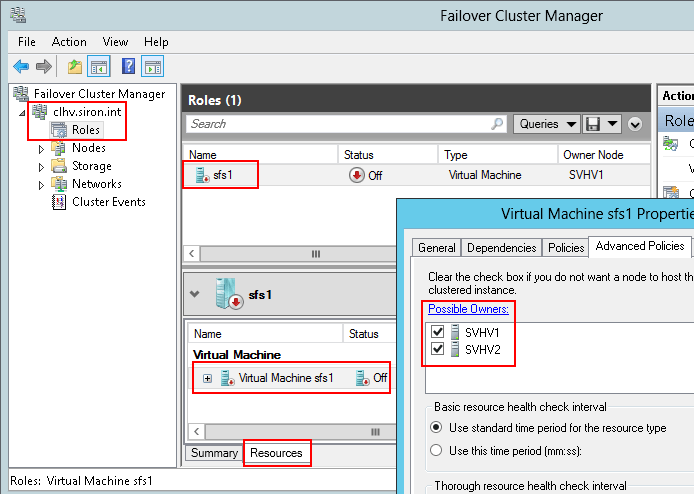Click the red Off status icon for sfs1
694x494 pixels.
coord(357,175)
